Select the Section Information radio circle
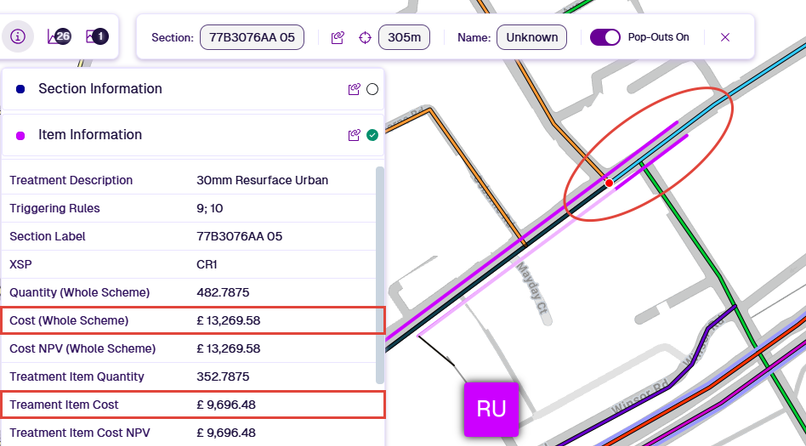Image resolution: width=806 pixels, height=446 pixels. 372,89
